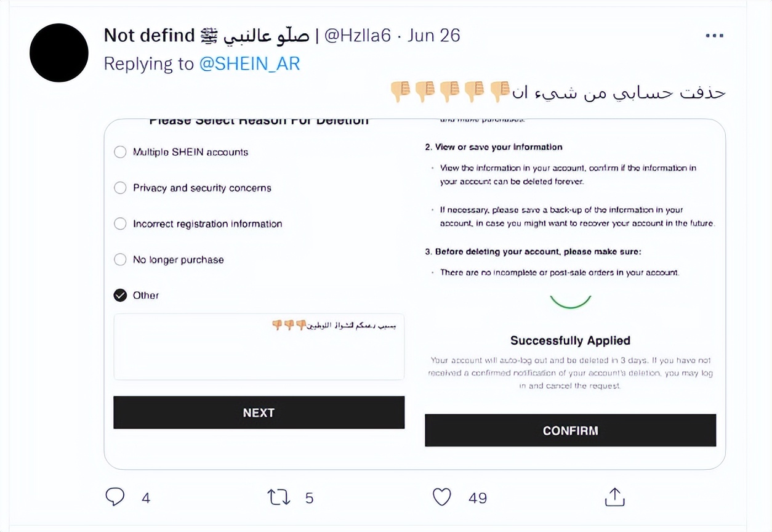The image size is (772, 532).
Task: Like the tweet with heart icon
Action: click(442, 497)
